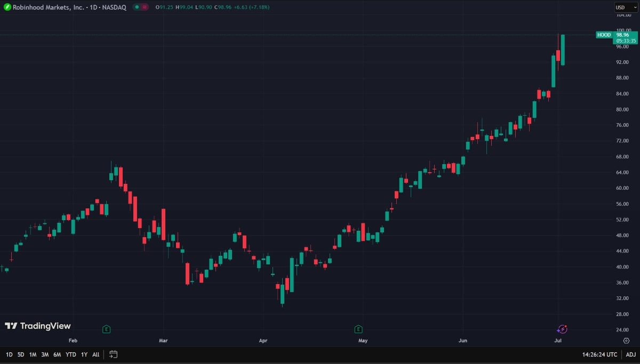Click the Robinhood logo beside the symbol name

tap(7, 7)
